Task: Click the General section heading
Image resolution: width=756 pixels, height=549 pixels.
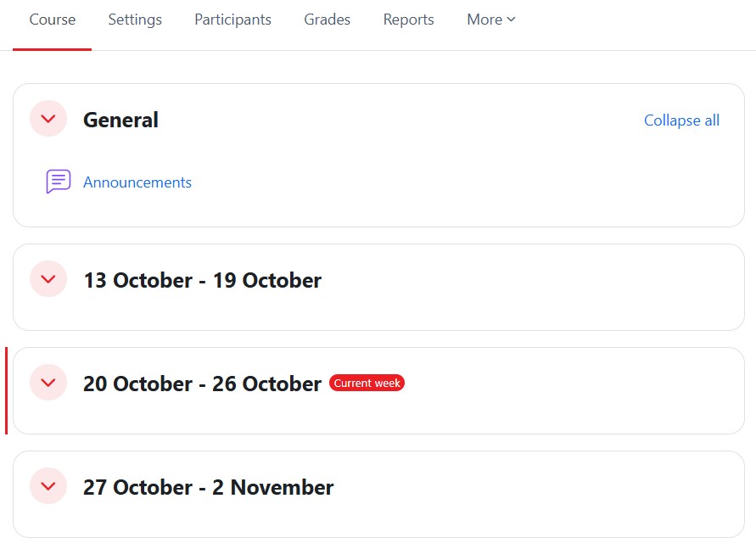Action: 120,120
